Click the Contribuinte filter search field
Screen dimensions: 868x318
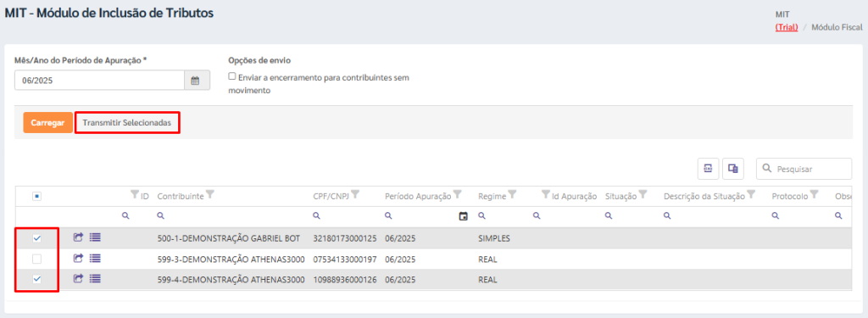click(231, 216)
